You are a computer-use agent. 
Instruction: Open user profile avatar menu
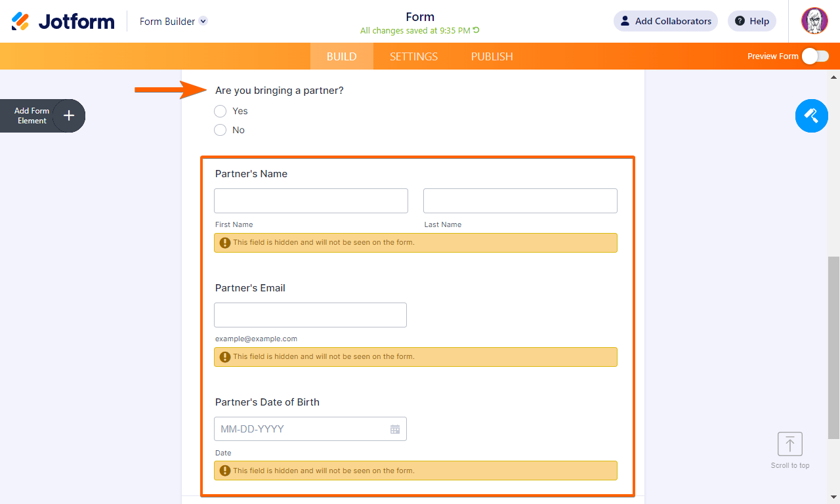click(x=814, y=21)
